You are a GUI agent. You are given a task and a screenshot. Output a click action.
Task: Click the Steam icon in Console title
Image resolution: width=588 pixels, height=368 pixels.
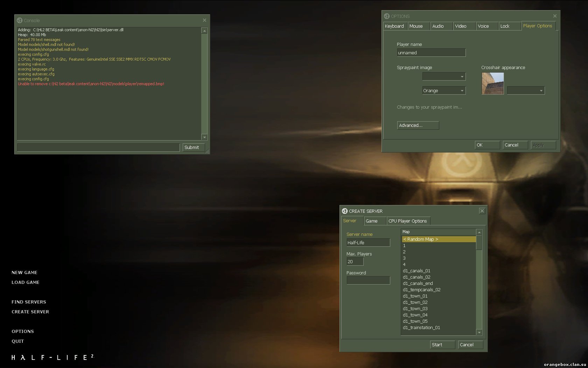tap(20, 20)
